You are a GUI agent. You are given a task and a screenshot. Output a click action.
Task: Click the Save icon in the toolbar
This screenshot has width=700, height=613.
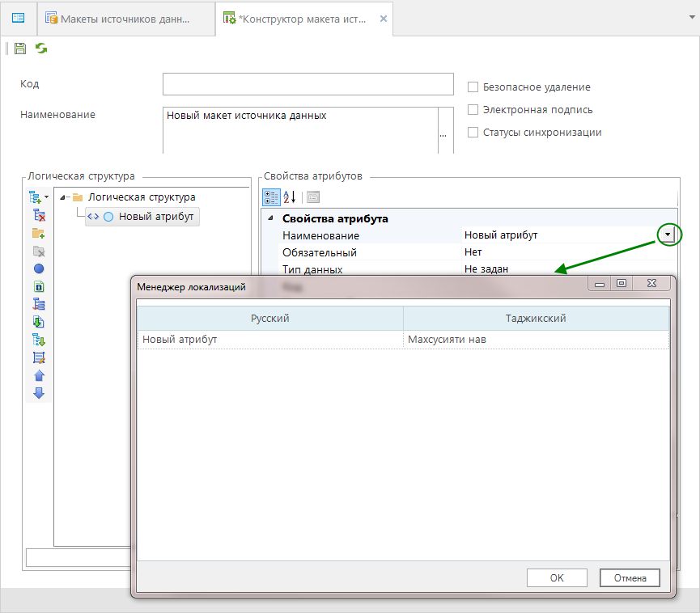(20, 49)
